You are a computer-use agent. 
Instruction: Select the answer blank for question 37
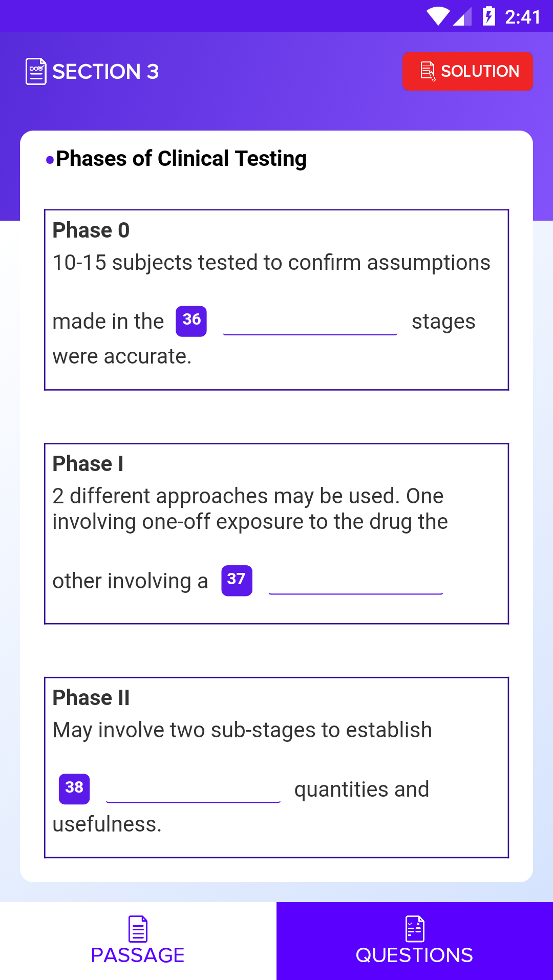click(355, 583)
